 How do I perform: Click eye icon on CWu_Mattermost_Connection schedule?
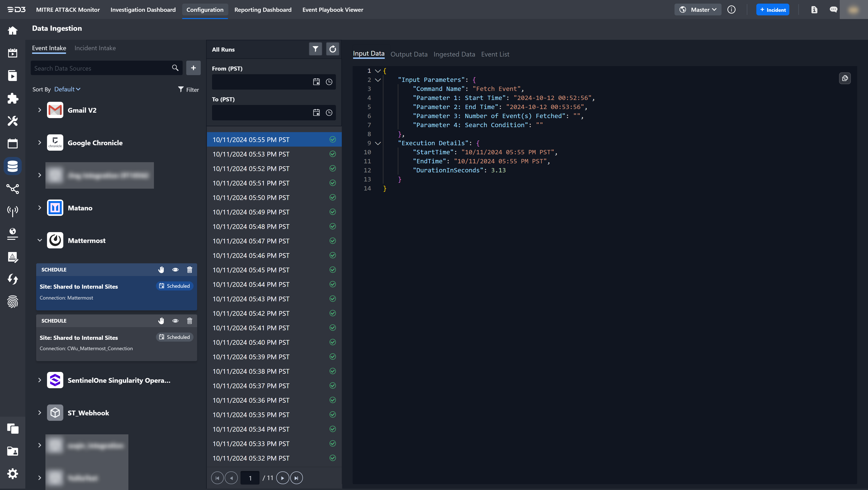(x=175, y=321)
